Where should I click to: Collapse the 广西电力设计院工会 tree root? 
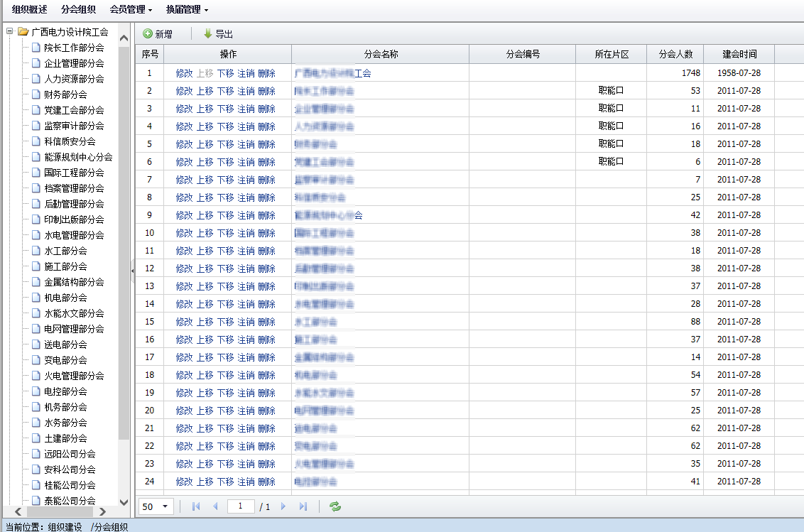[x=9, y=32]
